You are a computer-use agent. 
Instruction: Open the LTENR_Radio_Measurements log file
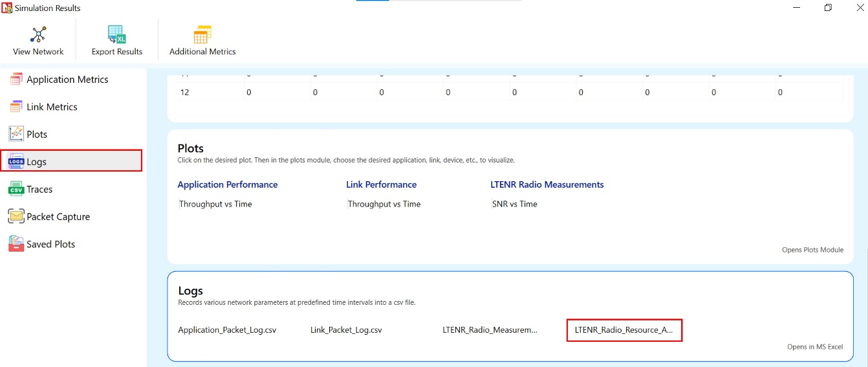click(490, 330)
